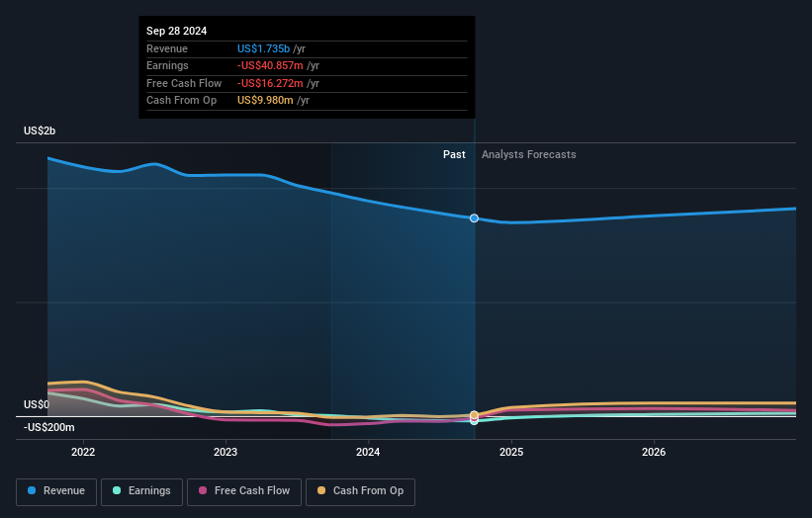The height and width of the screenshot is (518, 812).
Task: Toggle the Revenue series legend button
Action: click(56, 491)
